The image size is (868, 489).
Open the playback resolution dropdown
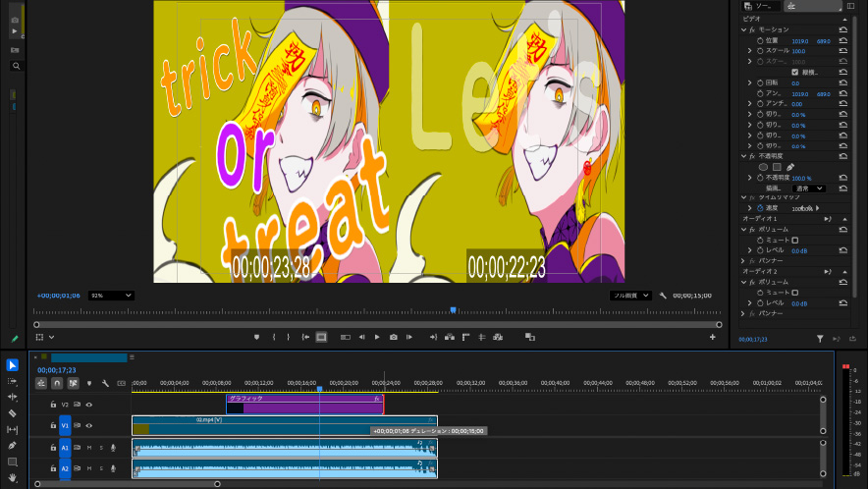click(x=631, y=295)
